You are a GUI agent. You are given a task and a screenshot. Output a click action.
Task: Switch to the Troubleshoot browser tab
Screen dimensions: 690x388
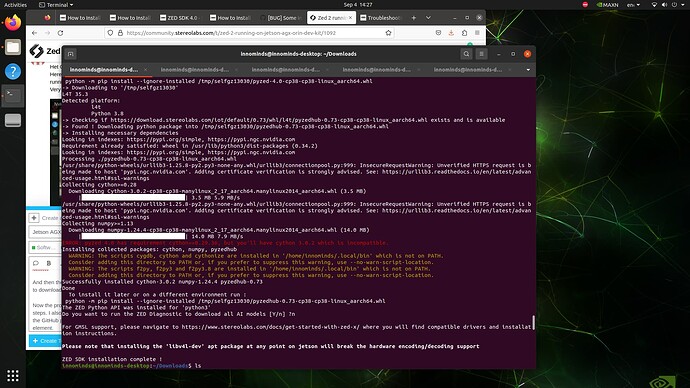380,18
